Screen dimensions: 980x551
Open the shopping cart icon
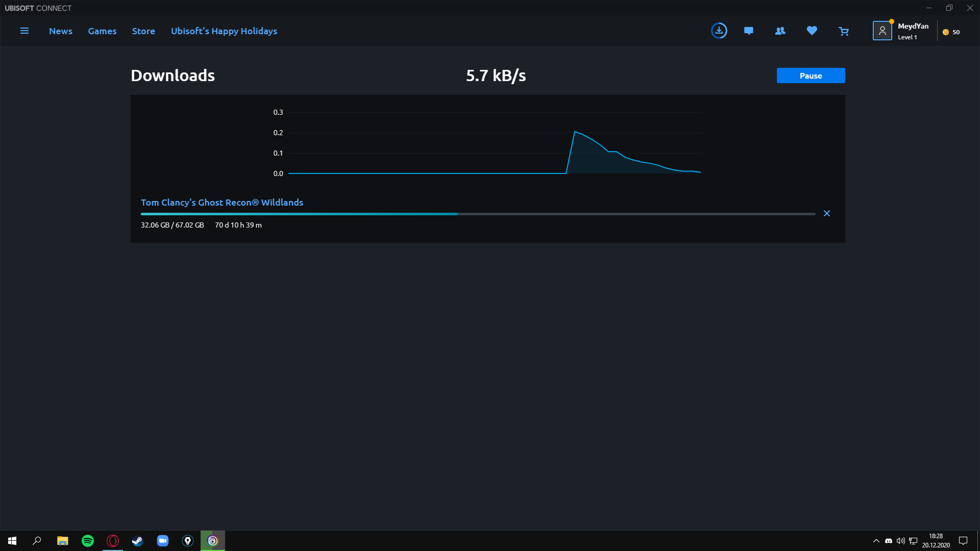tap(843, 32)
